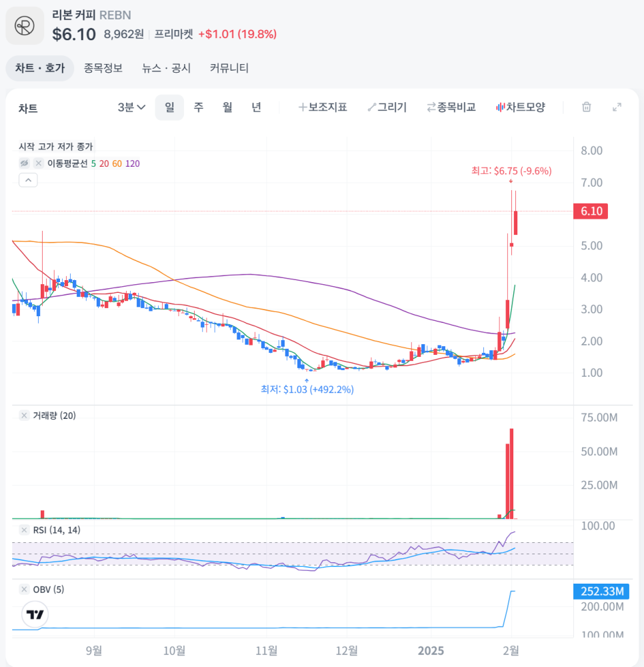Select the daily (일) chart interval
Image resolution: width=644 pixels, height=667 pixels.
(x=169, y=107)
